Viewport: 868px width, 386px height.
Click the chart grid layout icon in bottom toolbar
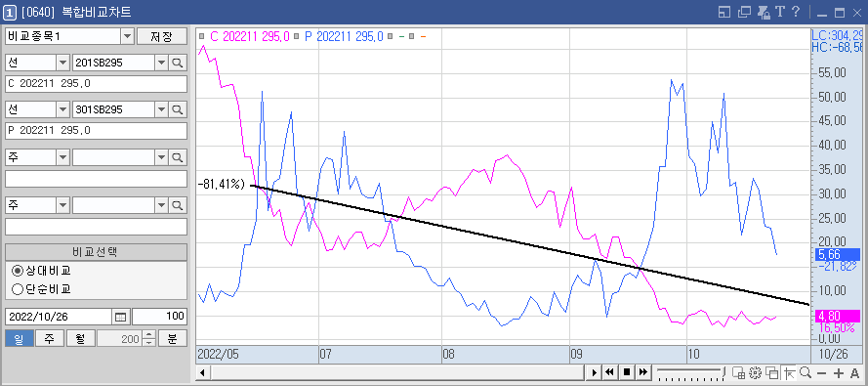click(738, 372)
